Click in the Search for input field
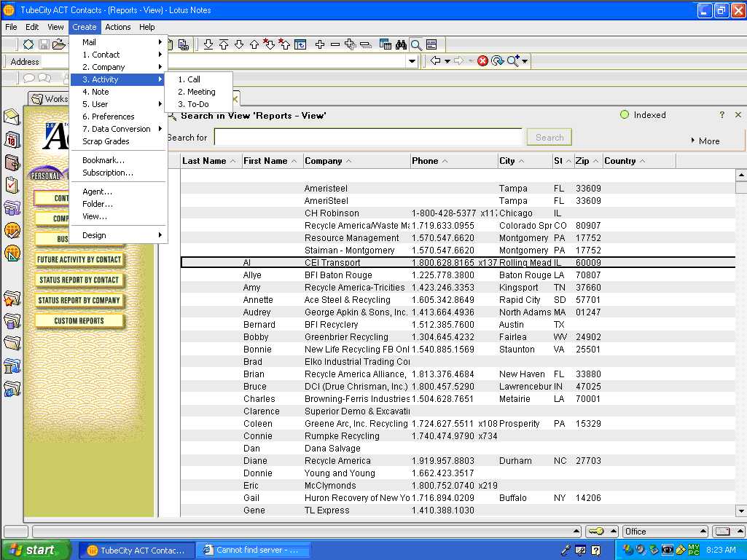The image size is (747, 560). pyautogui.click(x=368, y=137)
